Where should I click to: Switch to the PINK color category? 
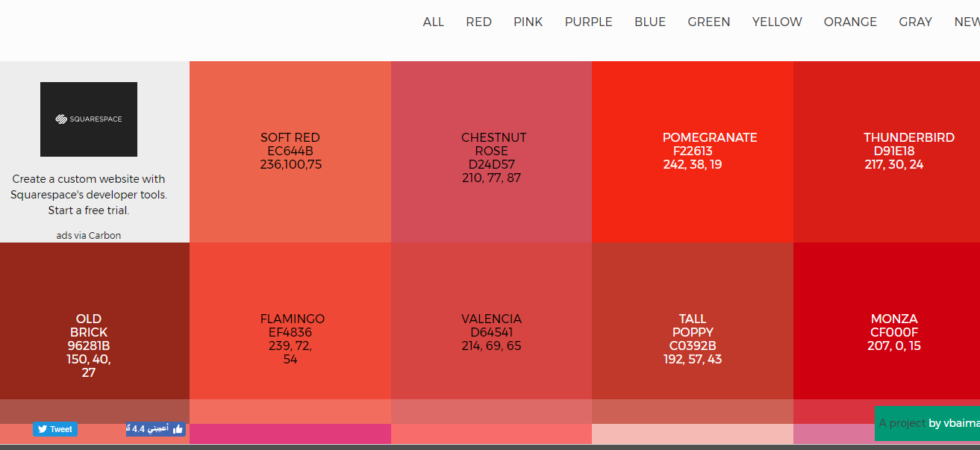528,22
